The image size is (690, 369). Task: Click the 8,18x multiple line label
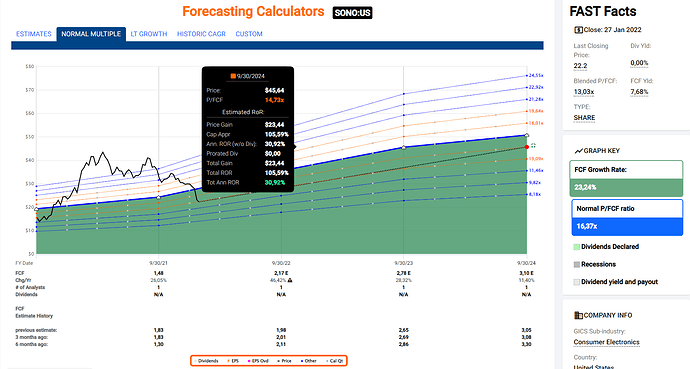pyautogui.click(x=535, y=194)
